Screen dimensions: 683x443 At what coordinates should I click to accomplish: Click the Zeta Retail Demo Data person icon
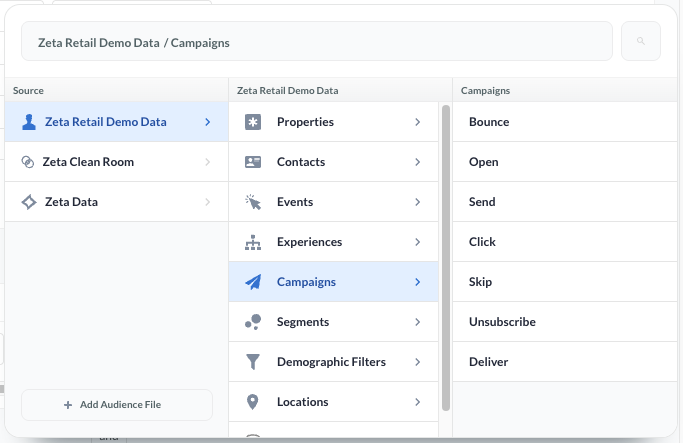click(29, 122)
